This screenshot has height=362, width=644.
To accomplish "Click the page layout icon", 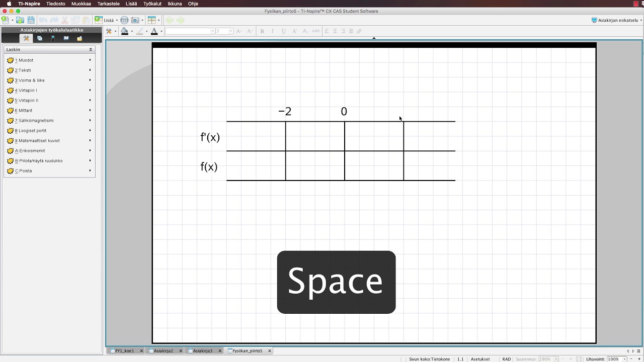I will coord(151,20).
